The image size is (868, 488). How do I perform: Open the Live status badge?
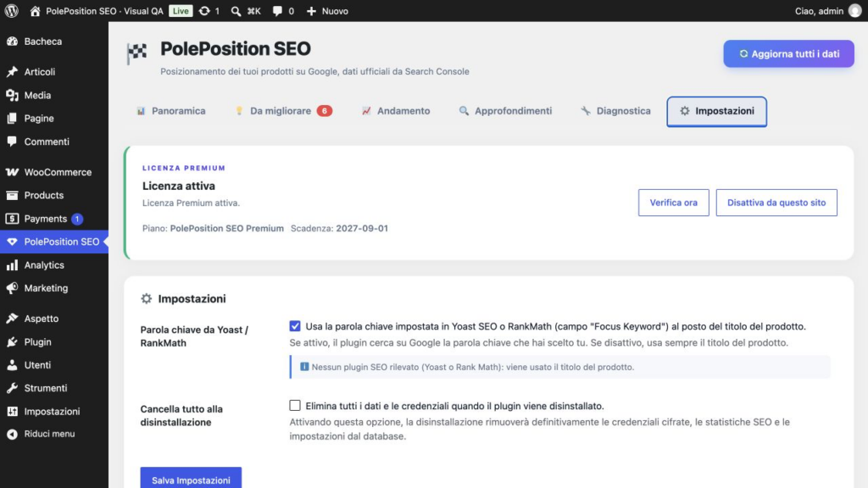click(x=181, y=11)
